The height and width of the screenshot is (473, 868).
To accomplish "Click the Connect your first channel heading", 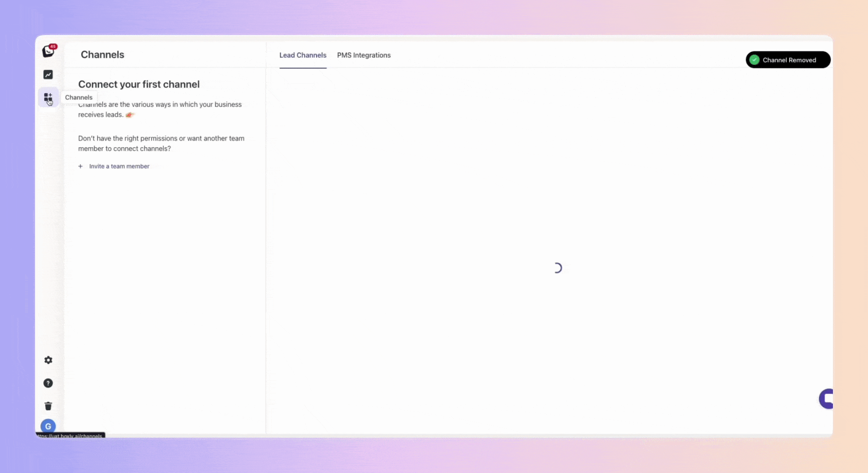I will (139, 84).
